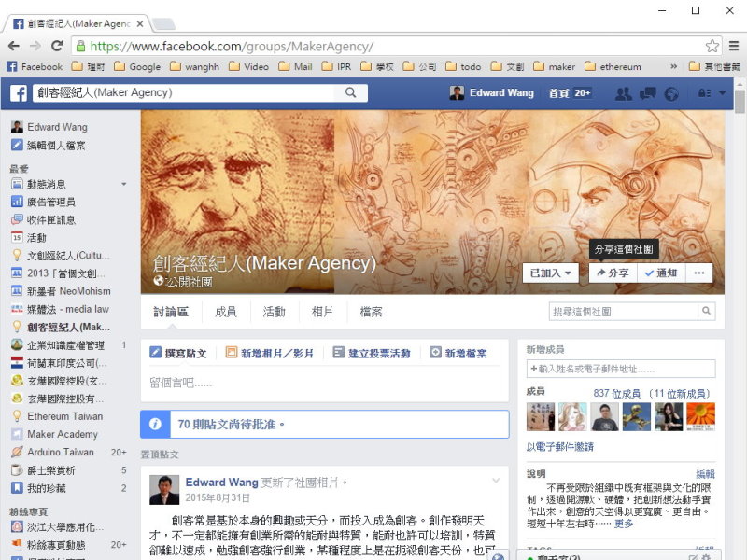Switch to the 討論區 discussion tab
This screenshot has height=560, width=747.
[171, 312]
